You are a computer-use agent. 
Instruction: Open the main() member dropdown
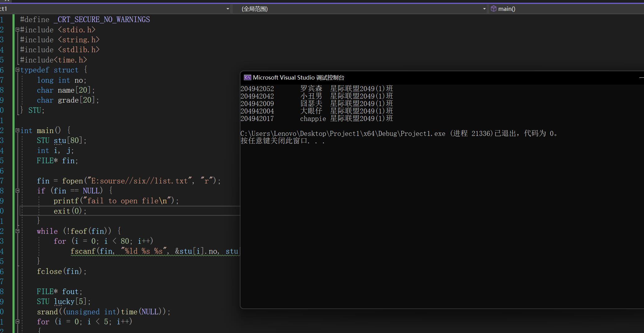(566, 9)
